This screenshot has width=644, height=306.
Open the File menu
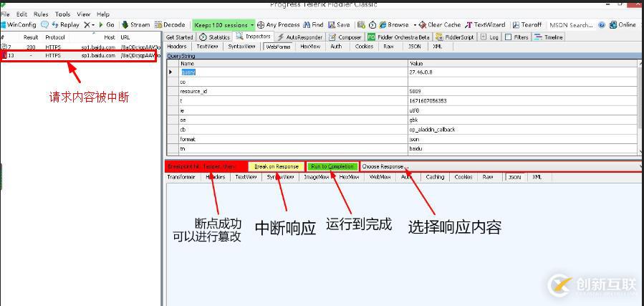[5, 14]
